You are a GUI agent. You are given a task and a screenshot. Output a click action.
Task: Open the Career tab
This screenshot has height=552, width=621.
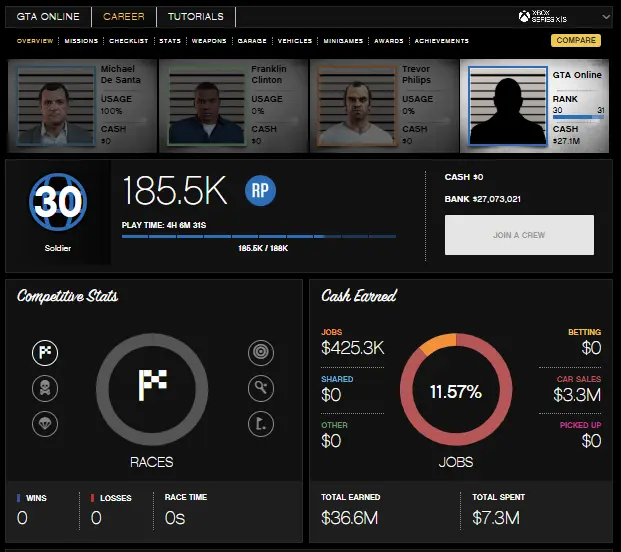[x=124, y=17]
